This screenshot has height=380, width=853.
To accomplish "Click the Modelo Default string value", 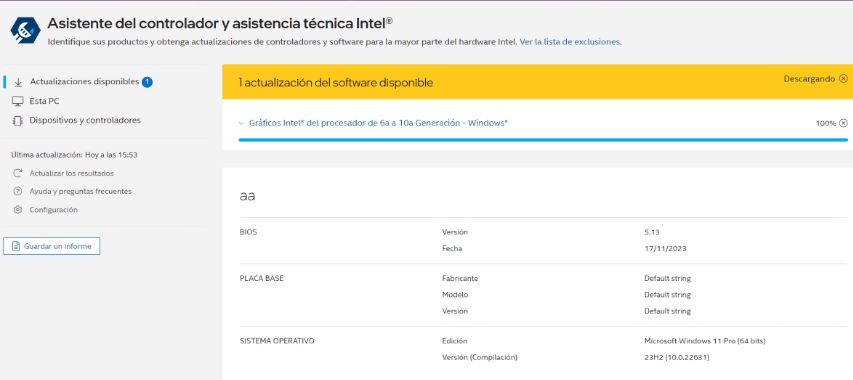I will point(667,295).
